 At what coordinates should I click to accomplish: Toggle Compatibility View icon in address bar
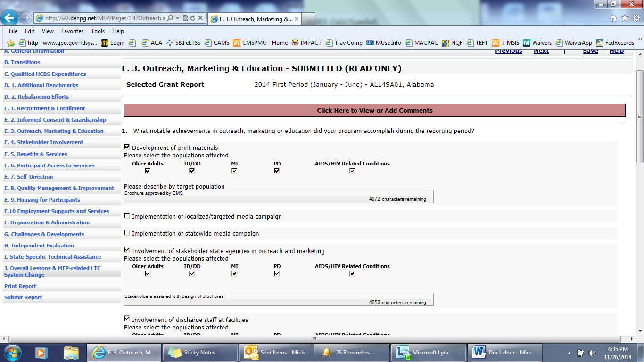tap(185, 18)
